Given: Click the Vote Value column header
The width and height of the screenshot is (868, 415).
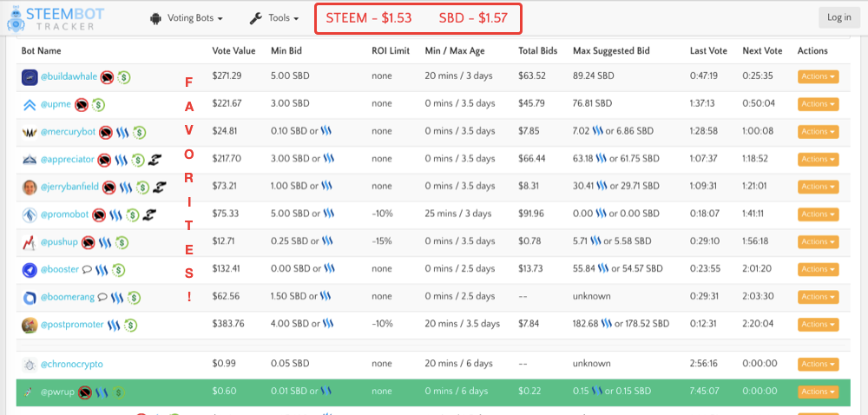Looking at the screenshot, I should coord(233,51).
